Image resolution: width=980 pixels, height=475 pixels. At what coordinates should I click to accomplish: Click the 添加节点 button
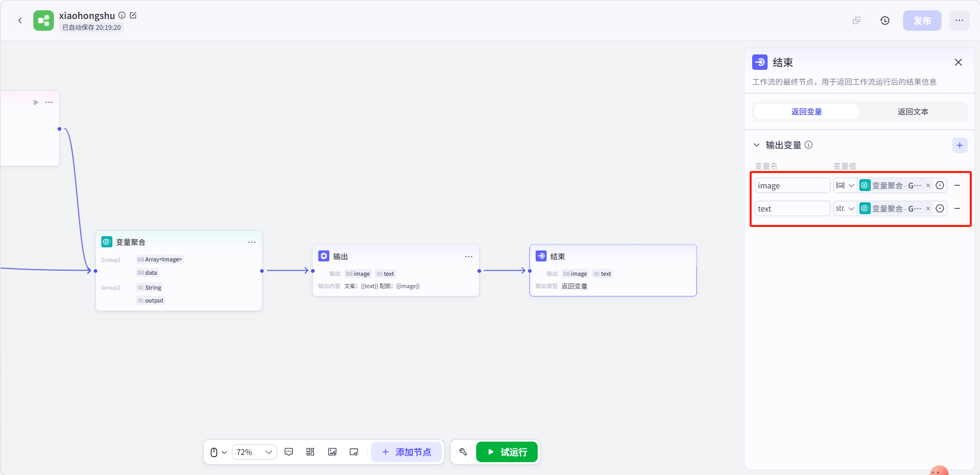click(x=406, y=452)
